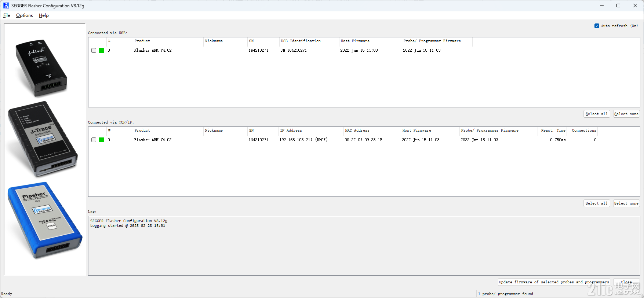
Task: Click the green status indicator in TCP/IP row
Action: 102,140
